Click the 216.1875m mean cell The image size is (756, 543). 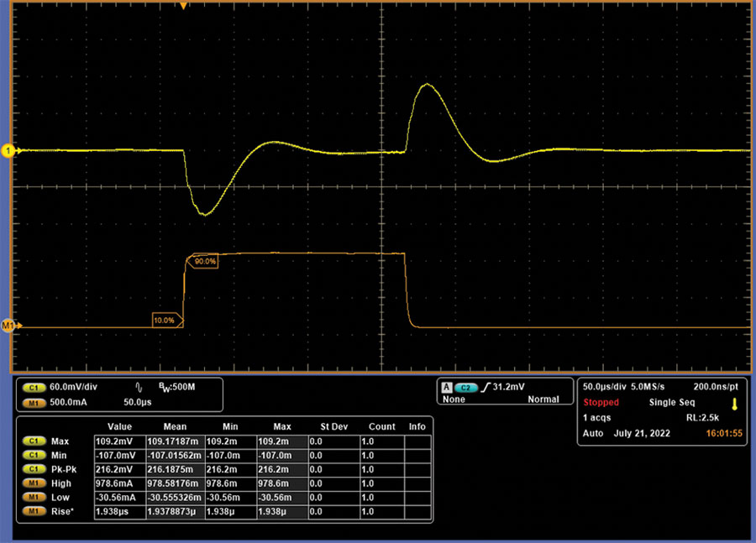click(176, 469)
